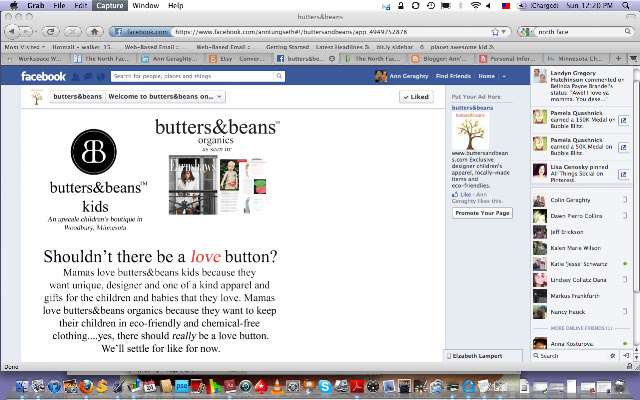640x400 pixels.
Task: Click the Earnshaw's magazine cover thumbnail
Action: [x=193, y=185]
